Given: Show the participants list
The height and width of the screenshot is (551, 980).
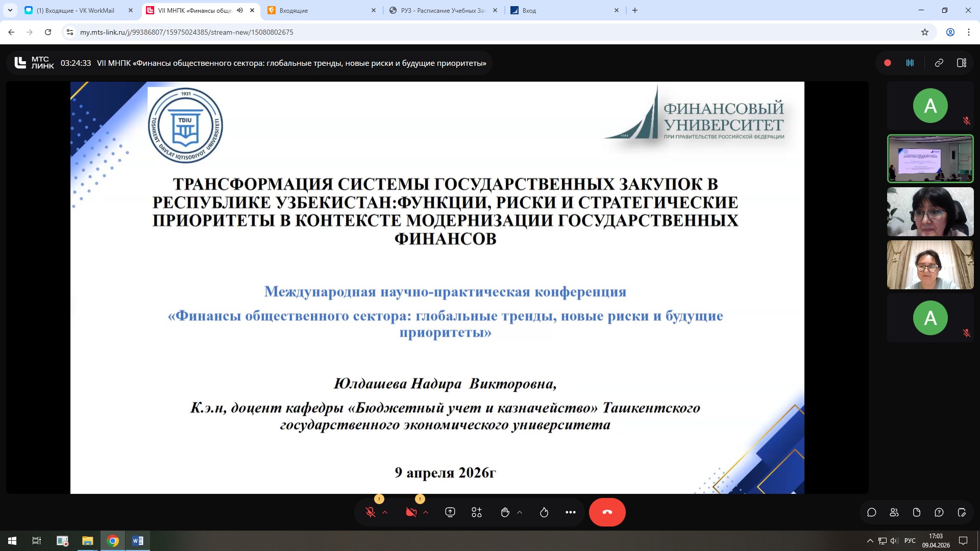Looking at the screenshot, I should click(894, 512).
